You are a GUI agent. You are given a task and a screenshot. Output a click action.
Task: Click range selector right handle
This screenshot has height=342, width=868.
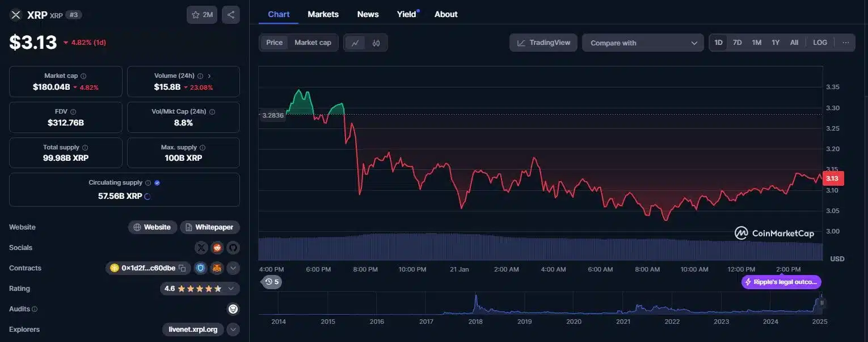click(822, 303)
